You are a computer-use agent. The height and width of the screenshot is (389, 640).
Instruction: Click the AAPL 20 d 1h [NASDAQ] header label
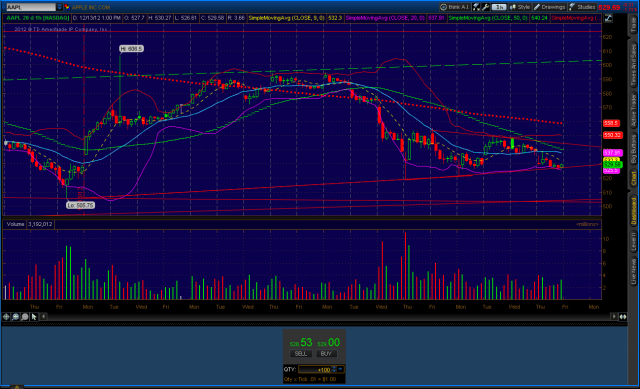[38, 18]
